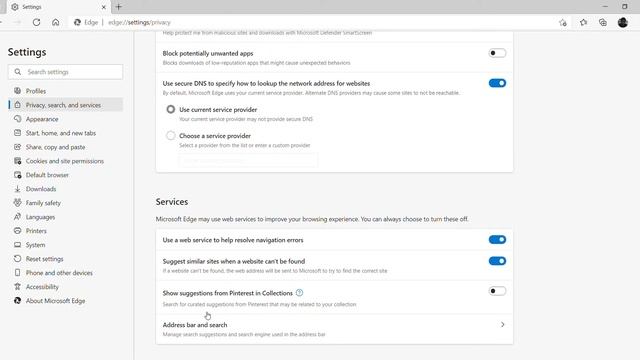
Task: Toggle Show suggestions from Pinterest switch
Action: click(497, 291)
